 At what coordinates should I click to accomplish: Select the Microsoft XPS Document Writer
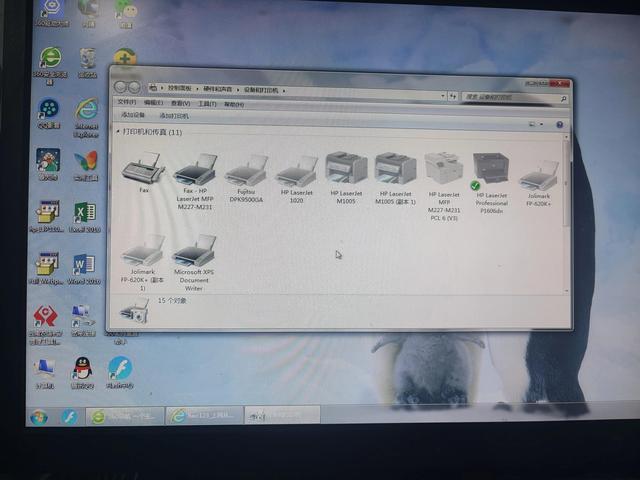(x=194, y=262)
